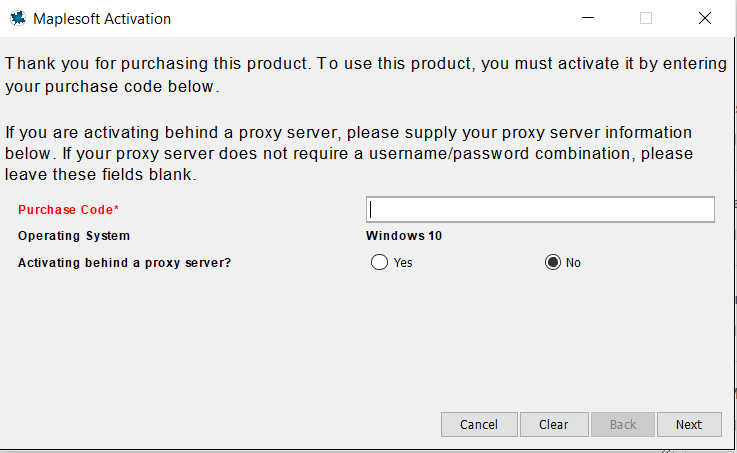Click the proxy server instructions paragraph
The width and height of the screenshot is (737, 453).
pos(348,153)
